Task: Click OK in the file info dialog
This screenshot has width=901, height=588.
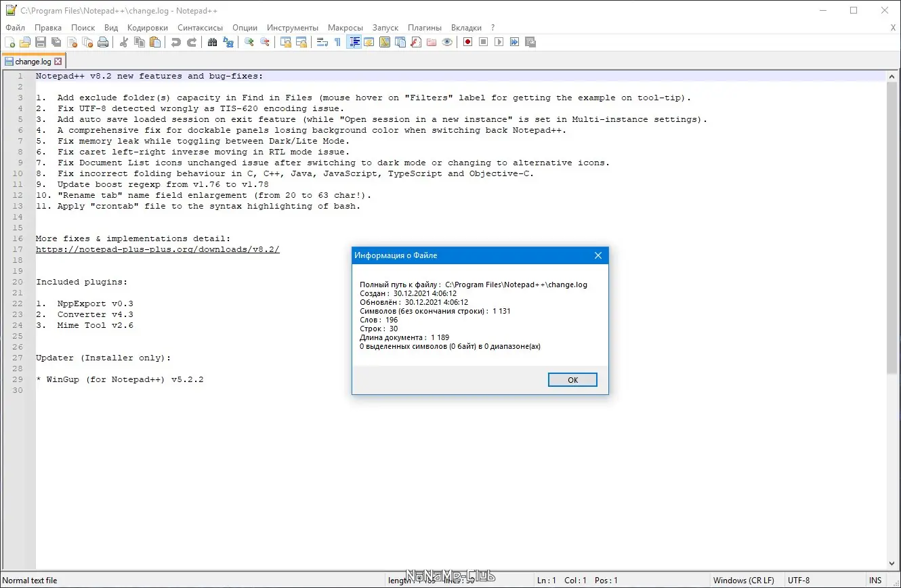Action: pyautogui.click(x=572, y=380)
